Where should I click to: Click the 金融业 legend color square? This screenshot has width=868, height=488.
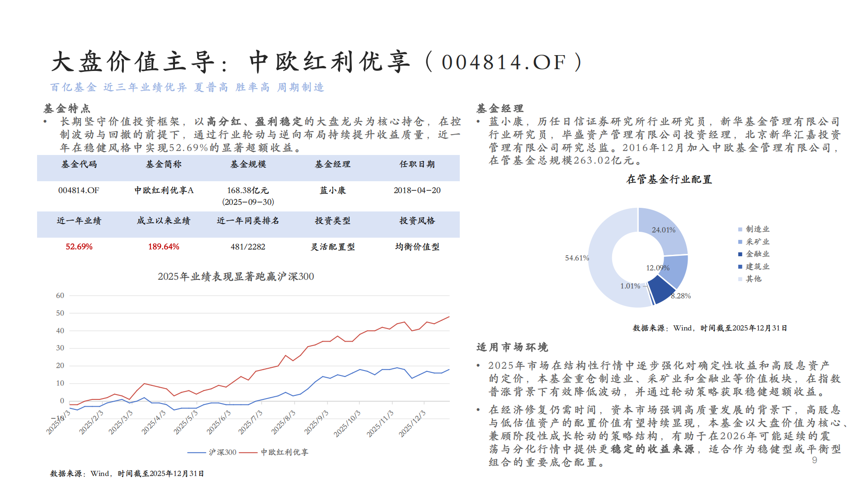740,254
